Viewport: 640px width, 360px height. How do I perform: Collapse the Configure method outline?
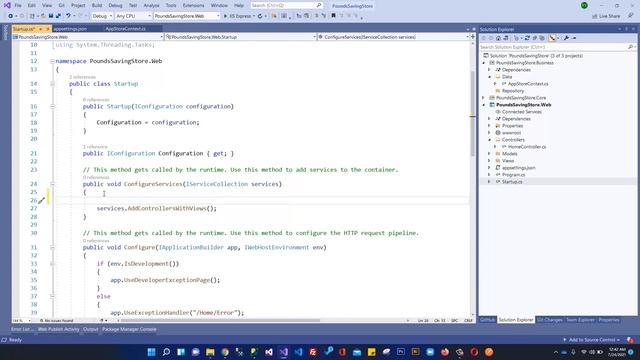tap(52, 247)
